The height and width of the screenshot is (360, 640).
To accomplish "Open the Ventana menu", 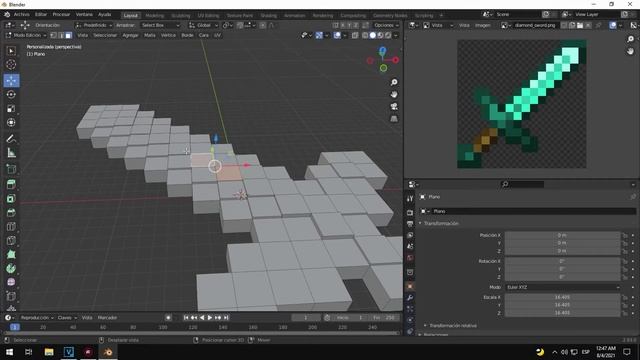I will (84, 15).
